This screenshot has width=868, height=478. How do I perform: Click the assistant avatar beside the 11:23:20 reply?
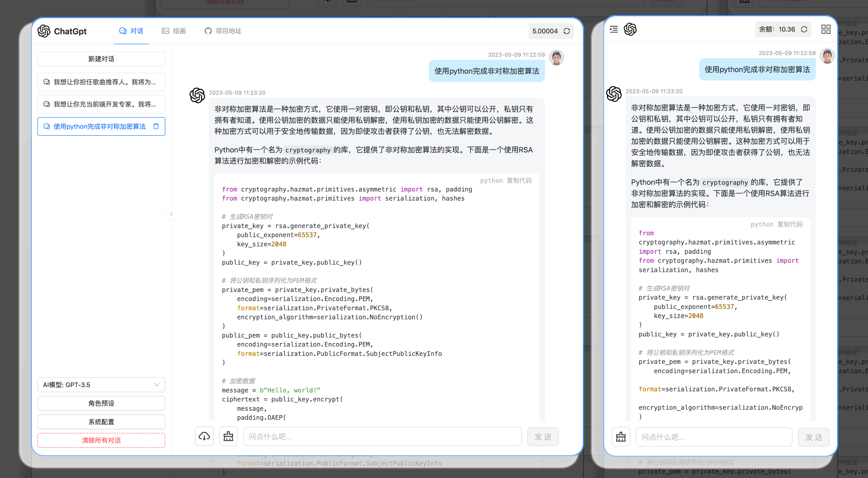point(197,96)
